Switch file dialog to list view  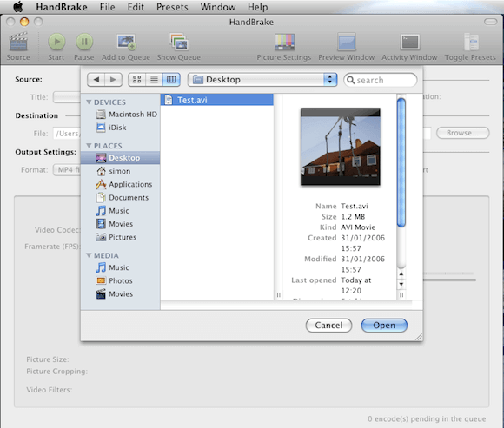point(154,80)
